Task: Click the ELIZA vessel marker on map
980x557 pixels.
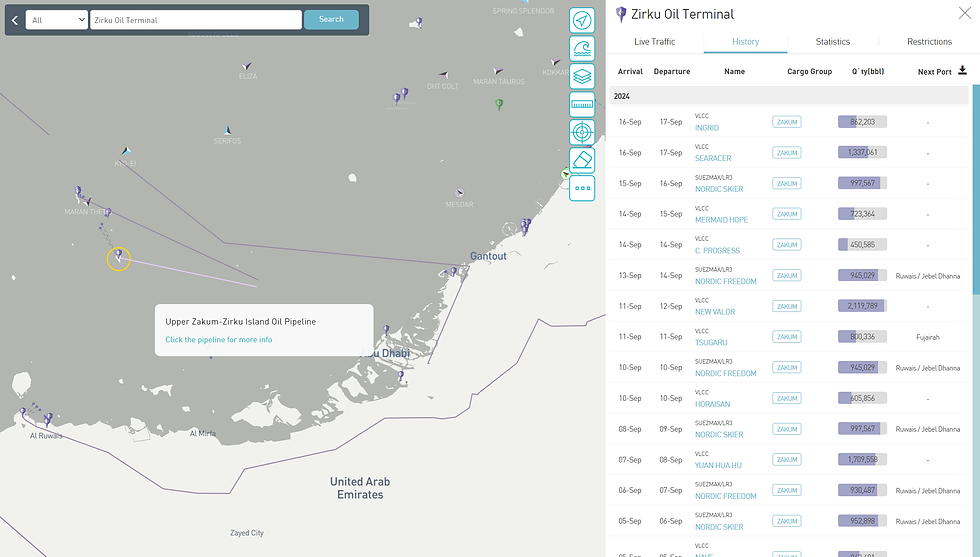Action: pos(247,66)
